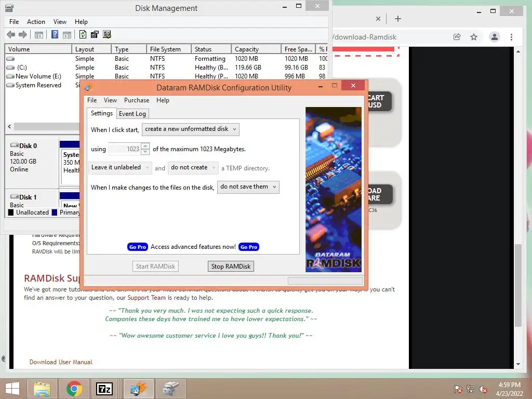The image size is (532, 399).
Task: Click the Start RAMDisk button
Action: [x=155, y=267]
